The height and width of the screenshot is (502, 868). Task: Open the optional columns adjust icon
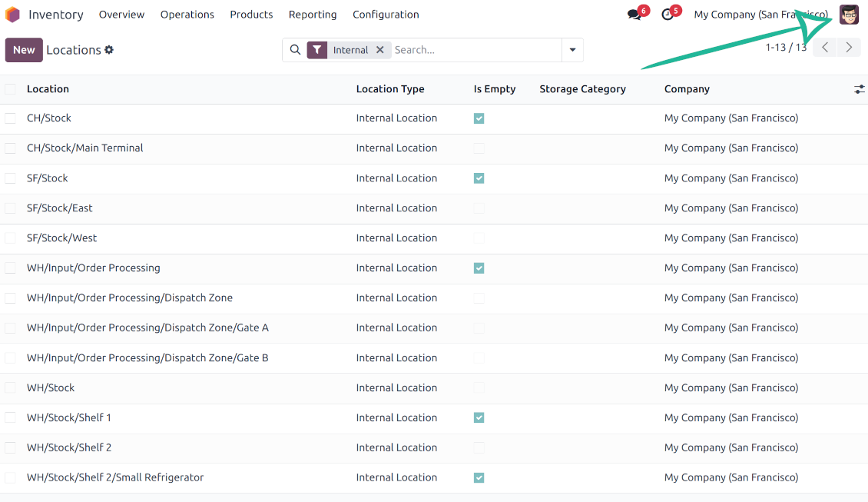pyautogui.click(x=859, y=89)
